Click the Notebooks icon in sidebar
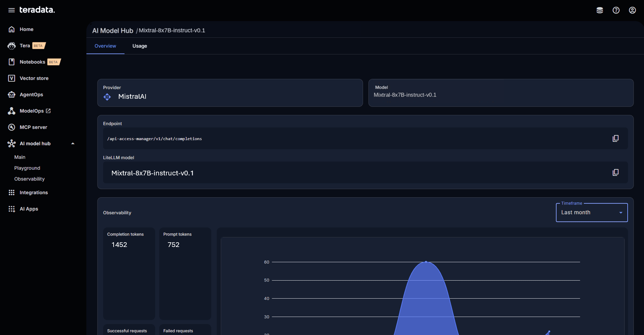Screen dimensions: 644x335 pyautogui.click(x=12, y=62)
